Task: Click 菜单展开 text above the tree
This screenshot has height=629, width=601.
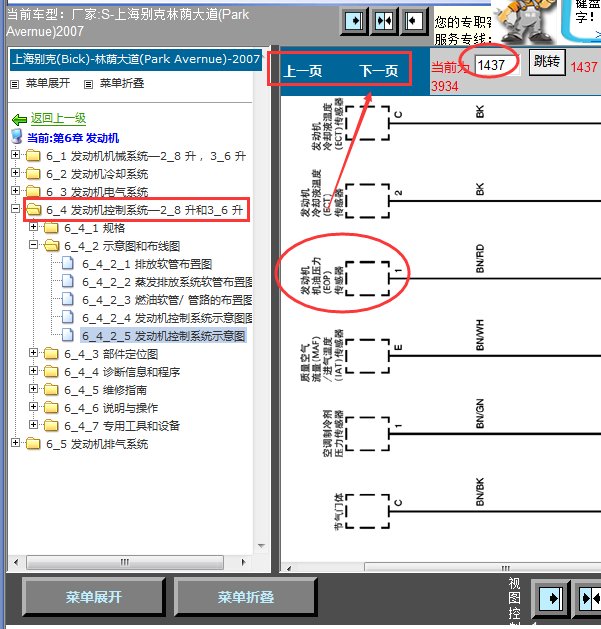Action: point(48,83)
